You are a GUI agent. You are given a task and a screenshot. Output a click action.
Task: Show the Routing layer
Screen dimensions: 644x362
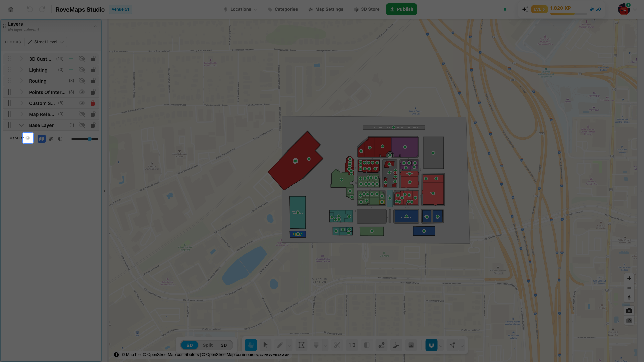tap(82, 81)
